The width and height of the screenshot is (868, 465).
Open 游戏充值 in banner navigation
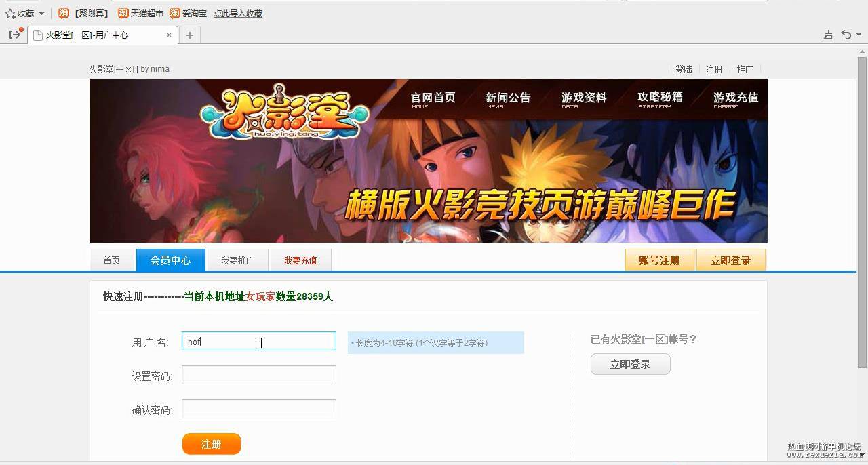point(736,100)
